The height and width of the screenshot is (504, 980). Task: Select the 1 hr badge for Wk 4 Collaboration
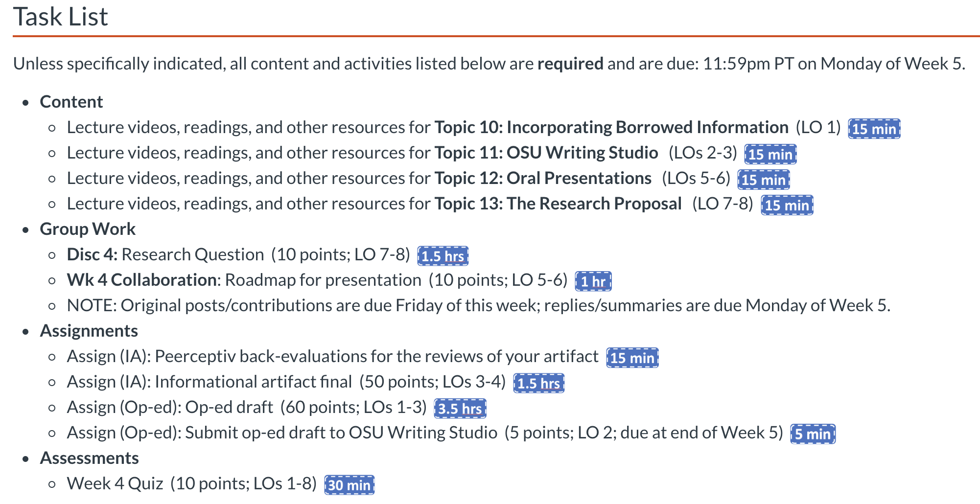593,281
